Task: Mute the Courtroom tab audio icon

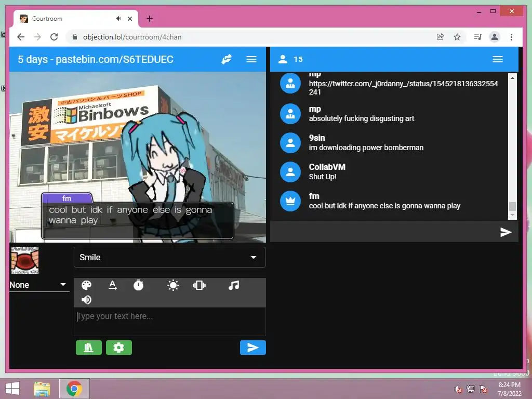Action: (118, 19)
